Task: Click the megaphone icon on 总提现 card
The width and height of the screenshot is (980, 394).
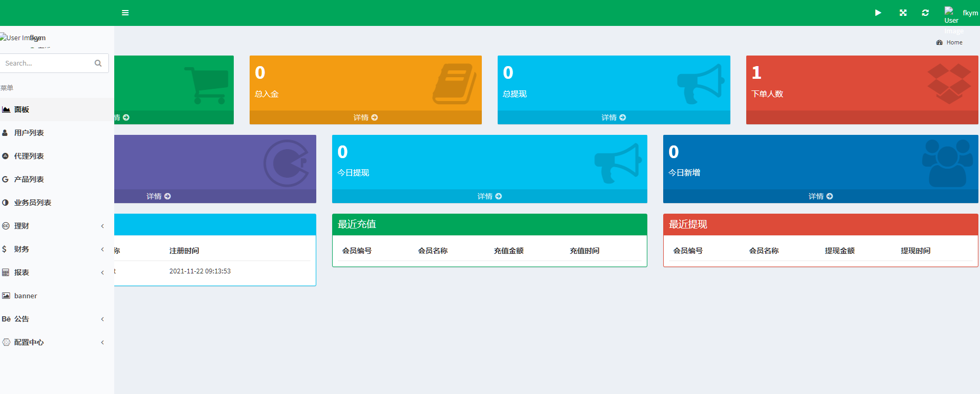Action: point(701,84)
